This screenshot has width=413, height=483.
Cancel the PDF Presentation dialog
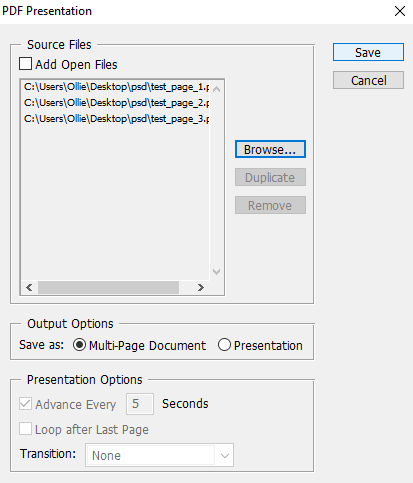click(368, 80)
